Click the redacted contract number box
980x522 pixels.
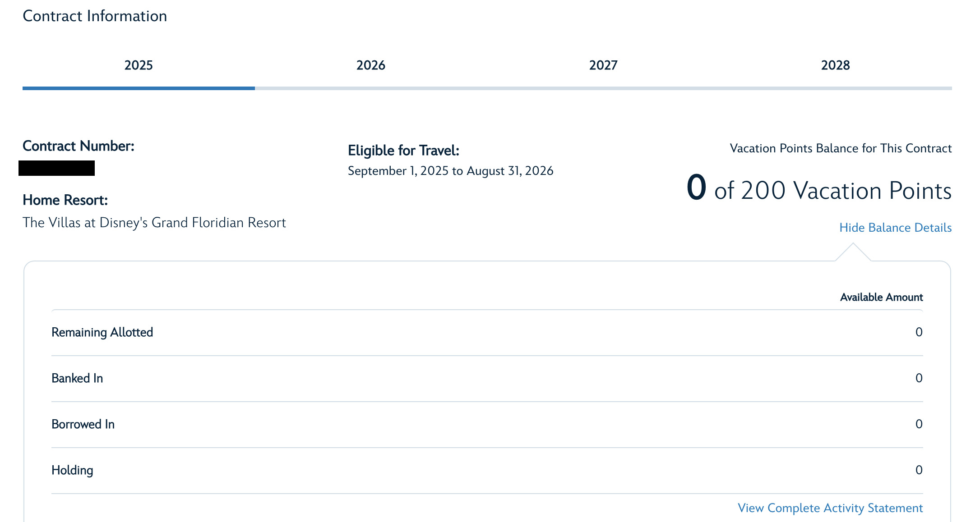click(x=57, y=168)
